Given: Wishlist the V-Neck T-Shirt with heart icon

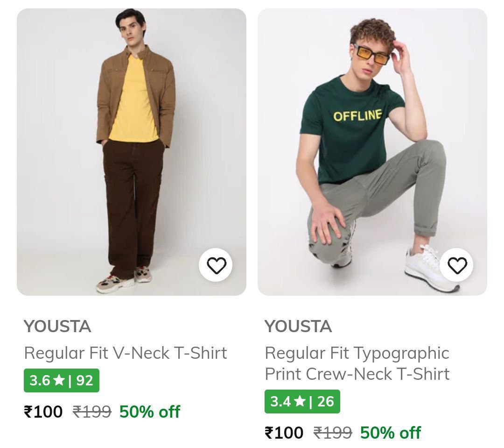Looking at the screenshot, I should 216,265.
